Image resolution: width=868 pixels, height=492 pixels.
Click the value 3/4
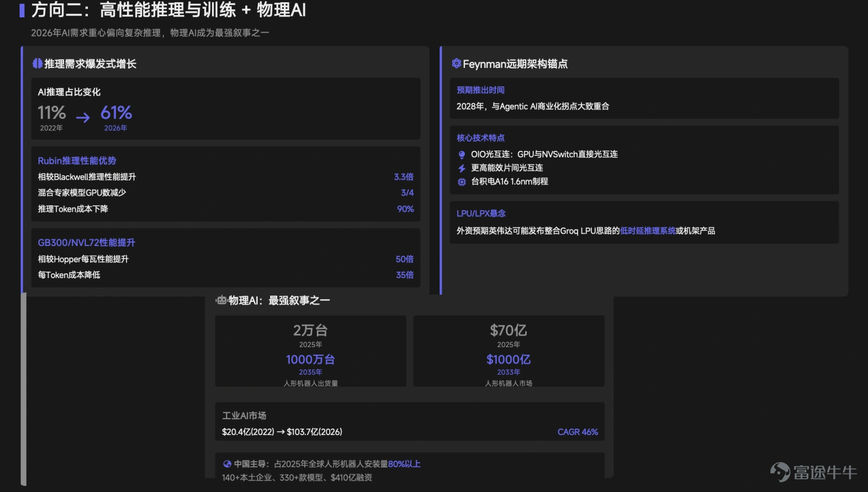pyautogui.click(x=407, y=193)
